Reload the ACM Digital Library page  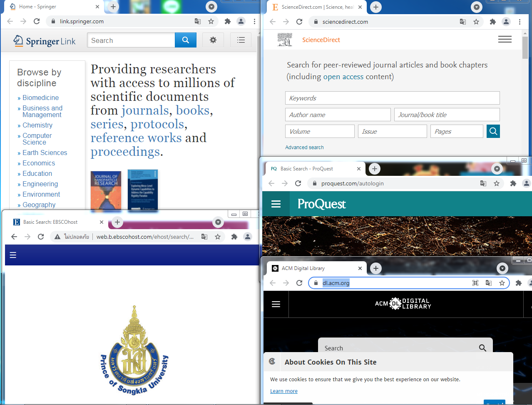[x=299, y=283]
